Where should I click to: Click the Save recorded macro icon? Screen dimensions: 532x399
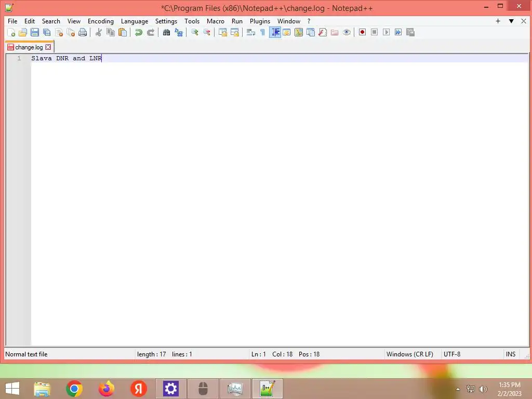coord(410,32)
